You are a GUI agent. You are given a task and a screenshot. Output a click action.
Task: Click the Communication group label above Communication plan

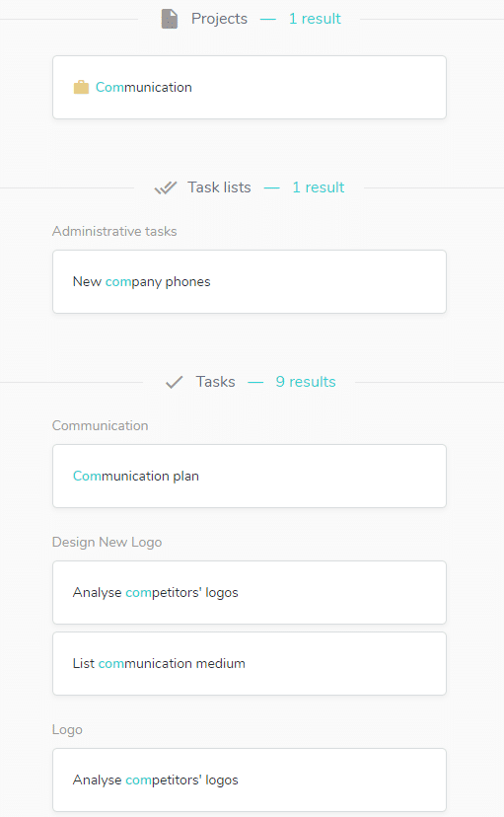pos(100,425)
